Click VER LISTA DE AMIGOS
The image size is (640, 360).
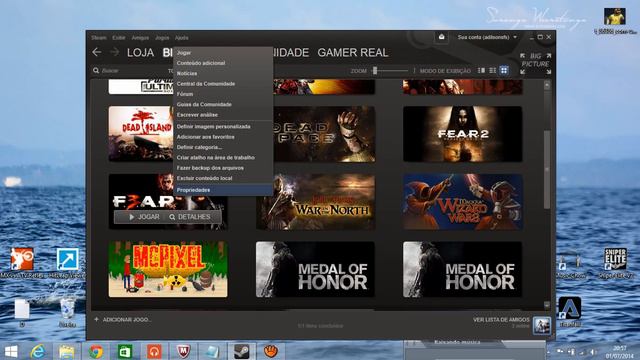(x=501, y=320)
